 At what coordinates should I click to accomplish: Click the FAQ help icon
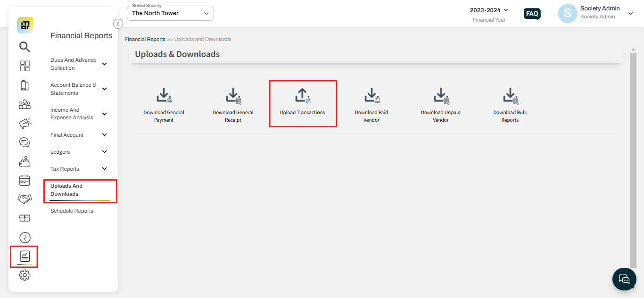tap(532, 14)
